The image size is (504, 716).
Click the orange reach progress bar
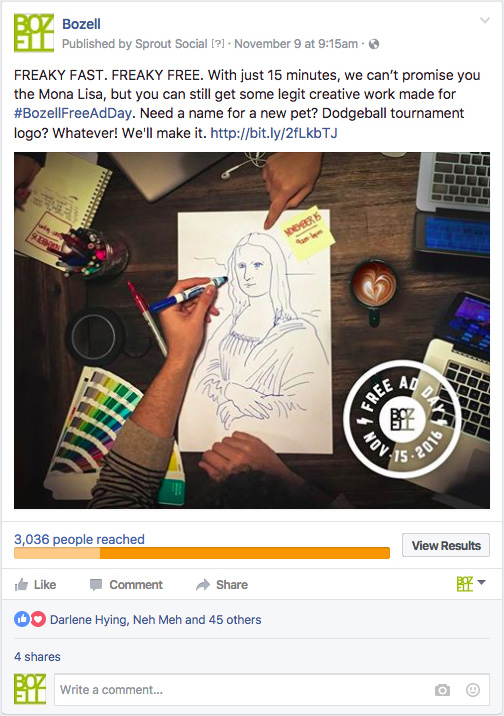click(202, 553)
